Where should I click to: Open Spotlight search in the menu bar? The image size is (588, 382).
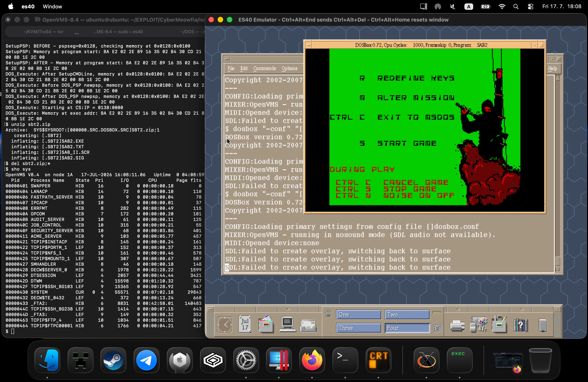point(516,7)
